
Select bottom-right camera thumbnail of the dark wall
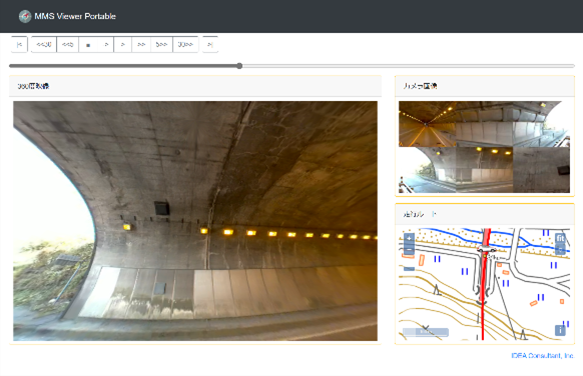point(541,170)
